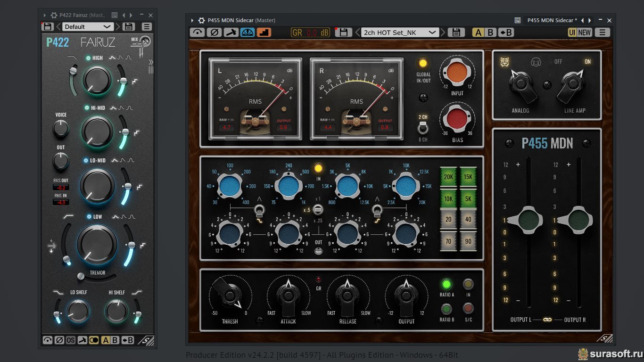
Task: Enable the LO-MID band LED in P422
Action: point(86,160)
